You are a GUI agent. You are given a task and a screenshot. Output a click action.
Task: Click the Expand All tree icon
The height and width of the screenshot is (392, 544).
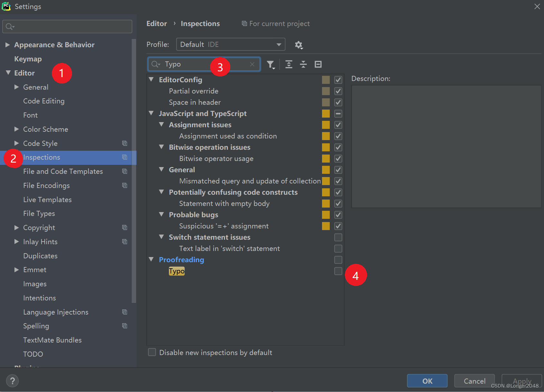(x=289, y=64)
